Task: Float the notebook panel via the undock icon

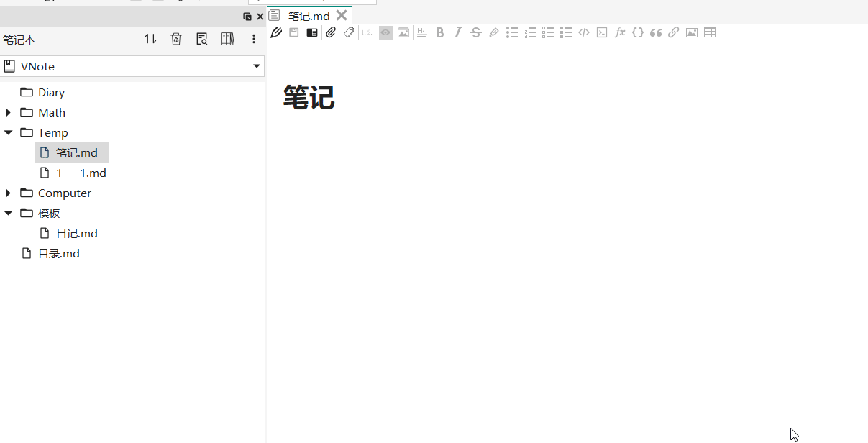Action: point(247,17)
